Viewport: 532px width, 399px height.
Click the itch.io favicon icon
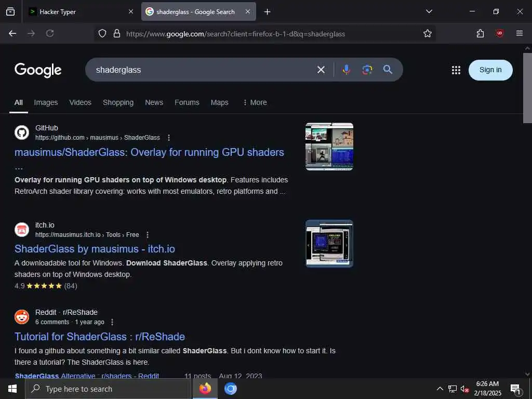22,230
